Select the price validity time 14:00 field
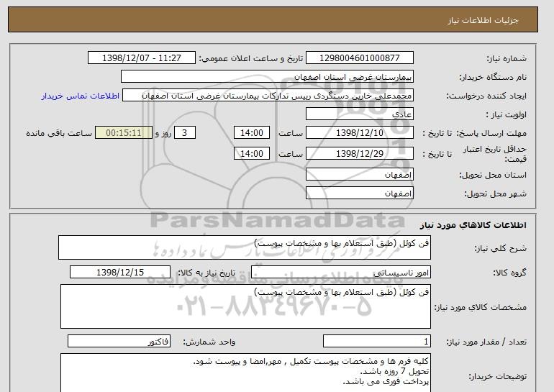 [252, 154]
